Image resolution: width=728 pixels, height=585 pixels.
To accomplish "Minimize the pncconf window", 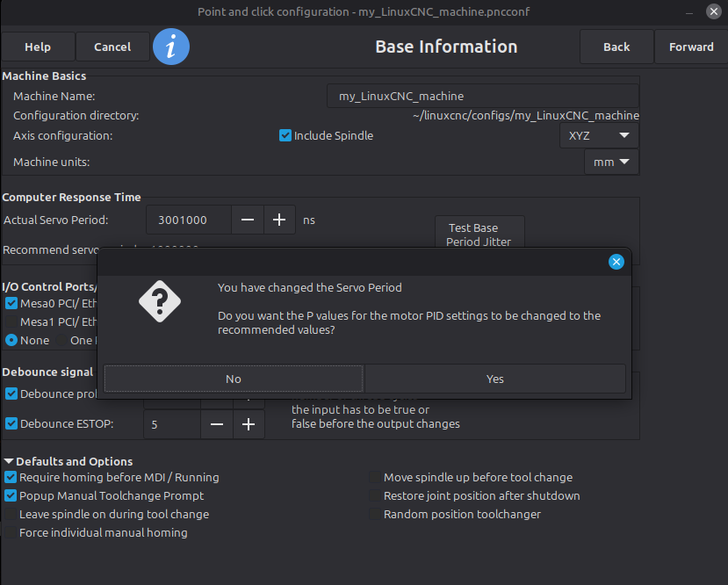I will (x=689, y=12).
